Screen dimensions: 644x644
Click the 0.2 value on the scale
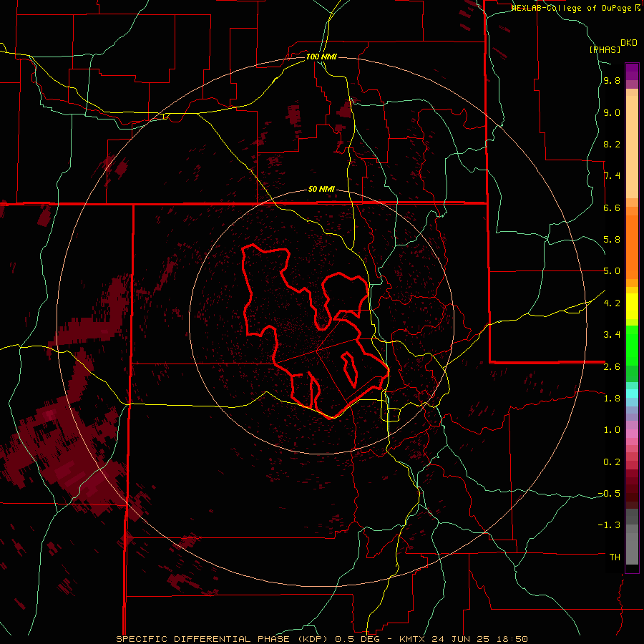612,462
